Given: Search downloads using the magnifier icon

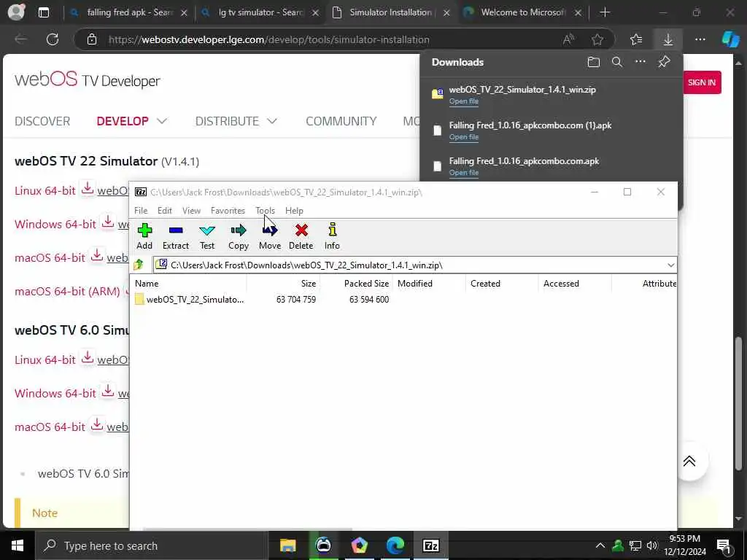Looking at the screenshot, I should tap(617, 63).
